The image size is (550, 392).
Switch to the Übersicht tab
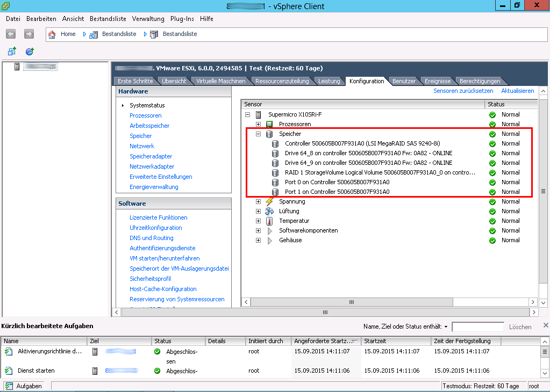pos(174,81)
